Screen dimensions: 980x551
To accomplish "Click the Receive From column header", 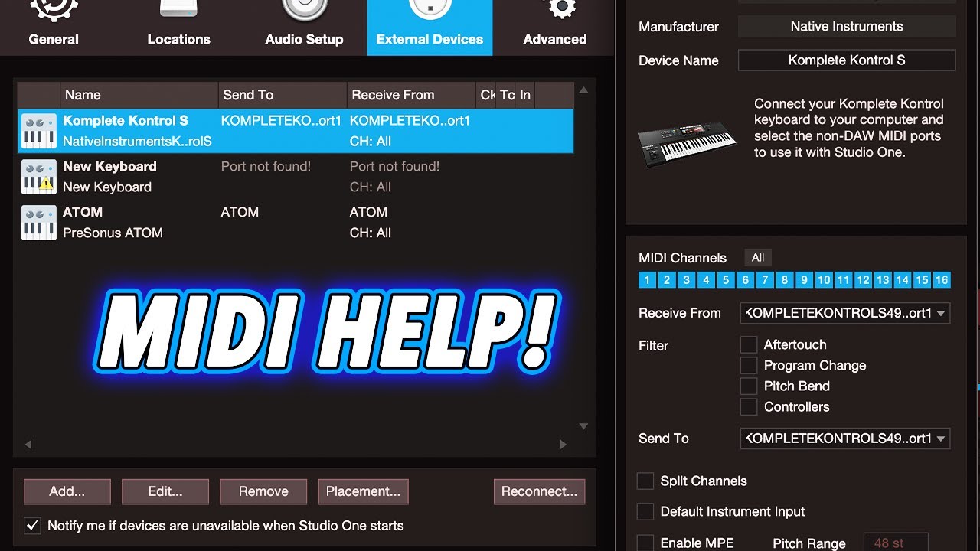I will (411, 95).
